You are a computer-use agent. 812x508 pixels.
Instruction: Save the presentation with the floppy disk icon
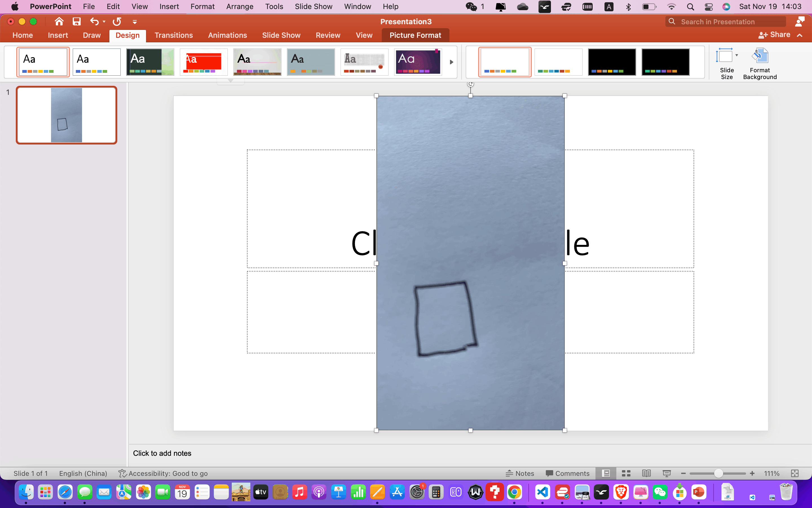pos(77,21)
